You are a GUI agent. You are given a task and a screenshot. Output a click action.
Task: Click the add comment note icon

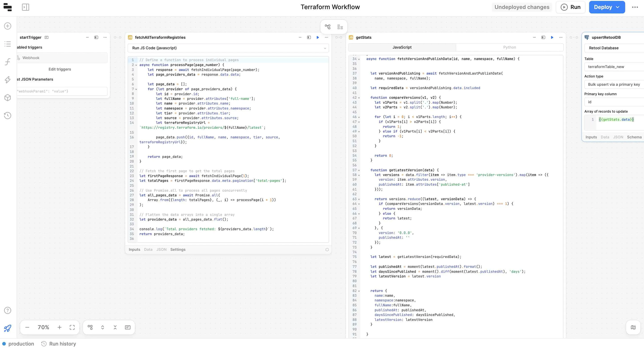[128, 327]
